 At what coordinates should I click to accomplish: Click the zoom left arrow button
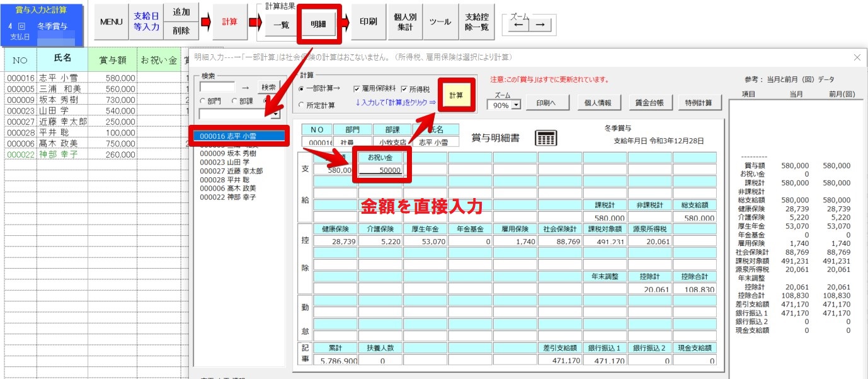point(517,25)
